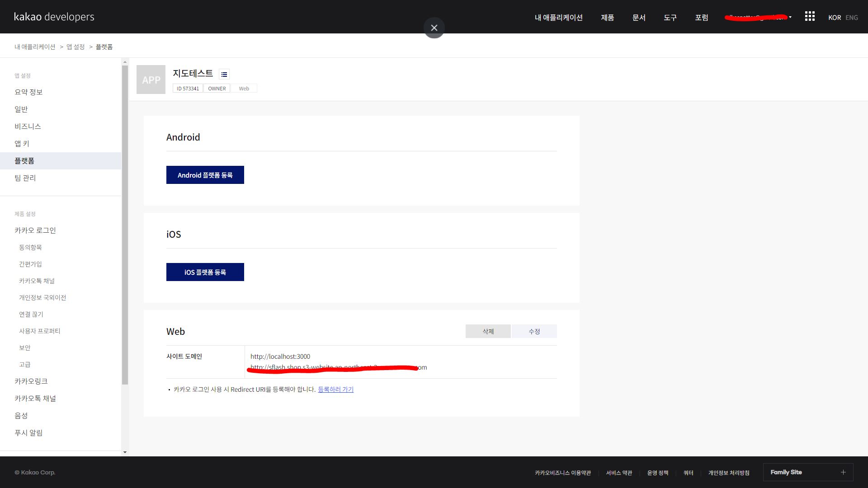Follow the 등록하러 가기 link
The height and width of the screenshot is (488, 868).
(x=335, y=389)
